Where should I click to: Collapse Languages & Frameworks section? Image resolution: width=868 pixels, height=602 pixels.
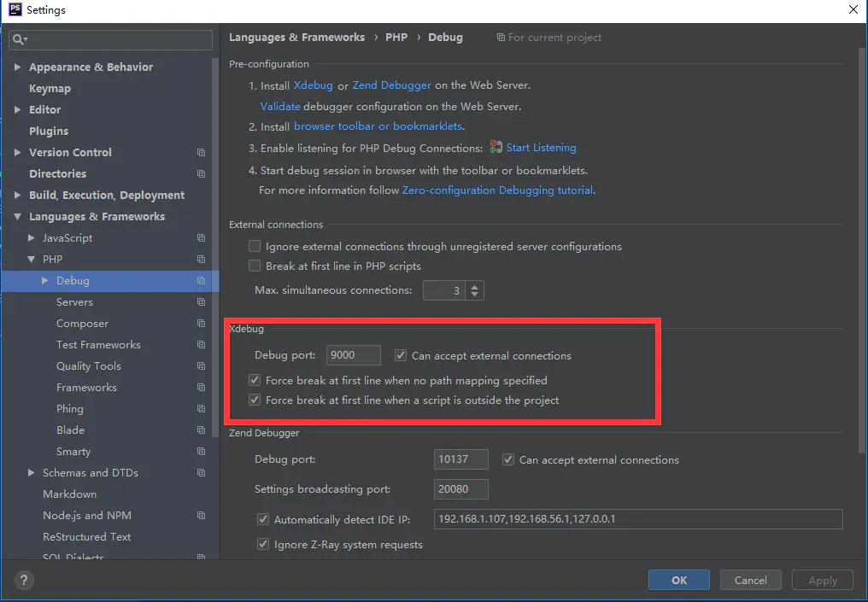coord(17,216)
